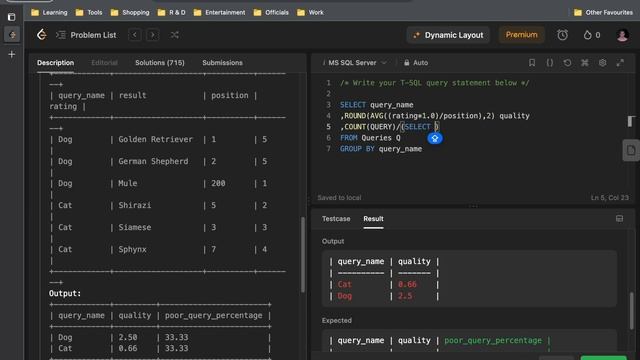640x360 pixels.
Task: Add a new tab with plus icon
Action: (11, 54)
